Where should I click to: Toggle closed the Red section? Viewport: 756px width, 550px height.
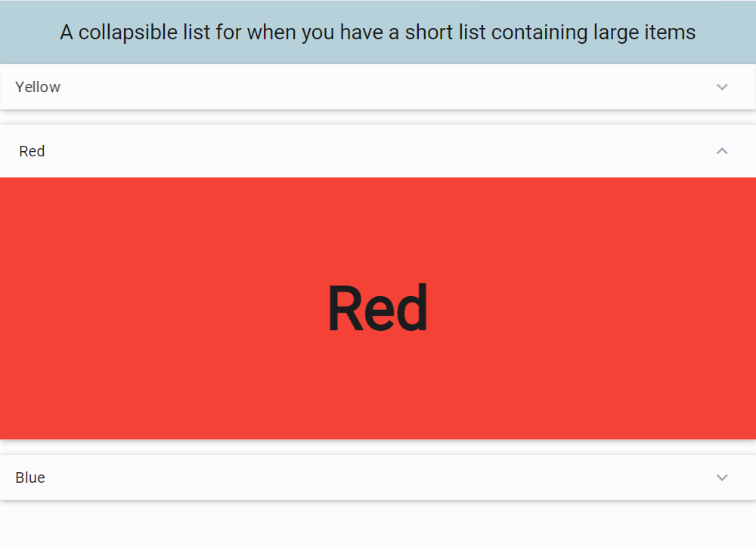[378, 151]
